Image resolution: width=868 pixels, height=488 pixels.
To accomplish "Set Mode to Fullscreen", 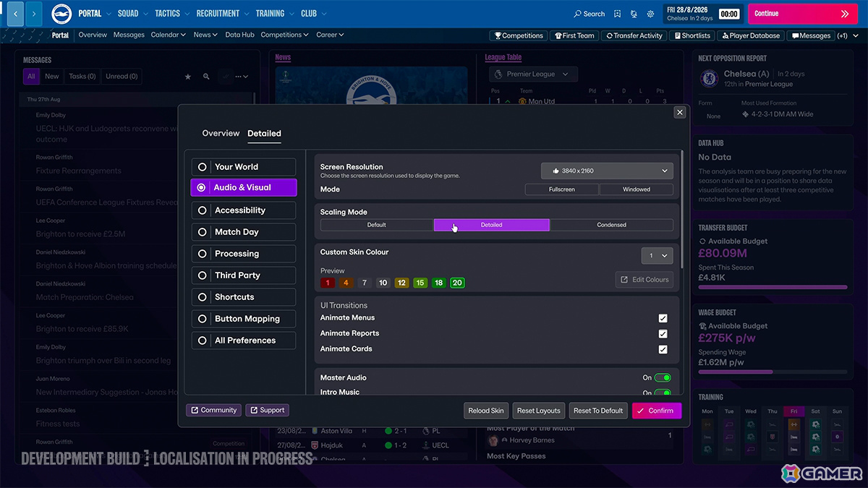I will pos(562,189).
